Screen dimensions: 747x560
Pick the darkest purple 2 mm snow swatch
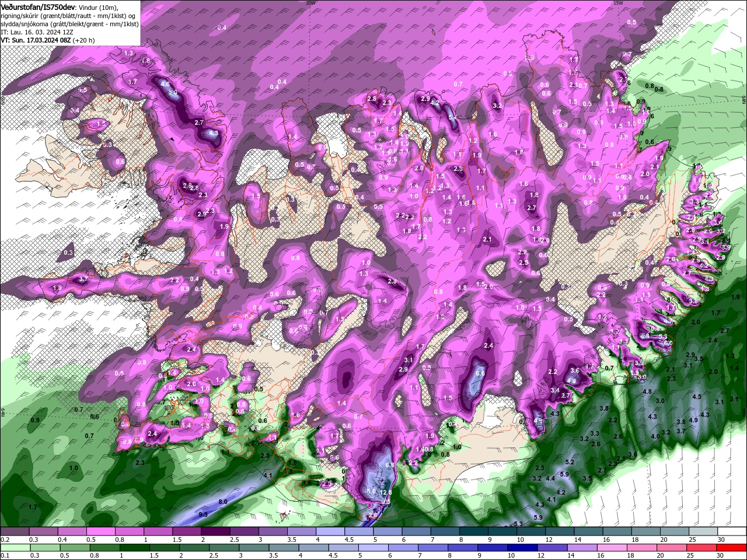(x=215, y=531)
